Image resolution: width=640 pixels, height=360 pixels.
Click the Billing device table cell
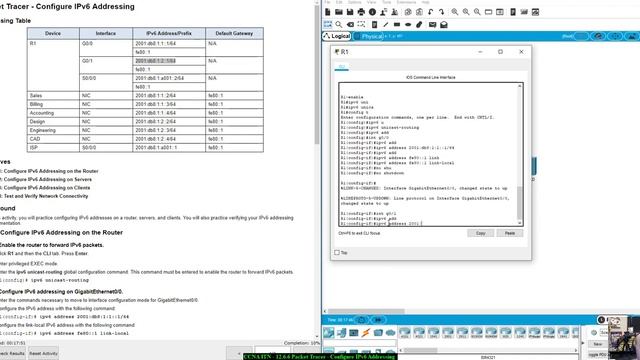point(53,104)
